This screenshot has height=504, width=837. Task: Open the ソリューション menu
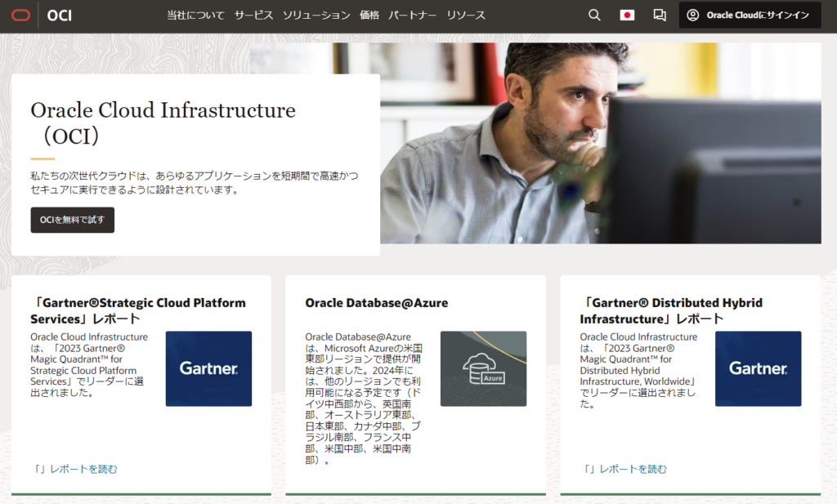tap(316, 16)
